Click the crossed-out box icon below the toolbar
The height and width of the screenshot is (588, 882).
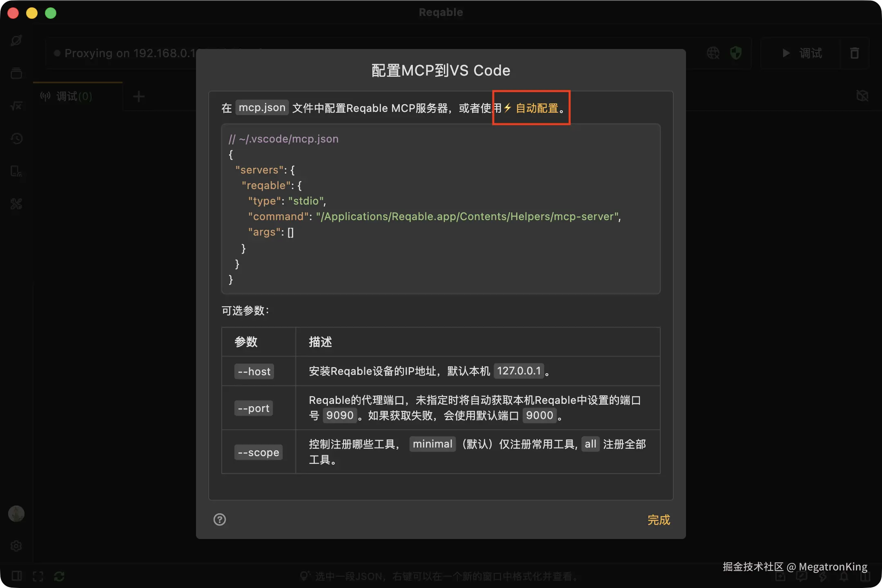tap(862, 96)
